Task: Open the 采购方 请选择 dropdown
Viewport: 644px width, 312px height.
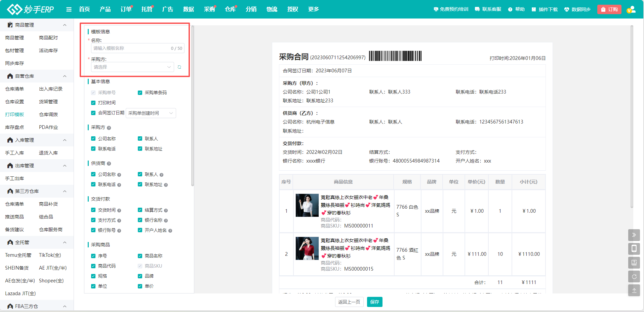Action: (132, 67)
